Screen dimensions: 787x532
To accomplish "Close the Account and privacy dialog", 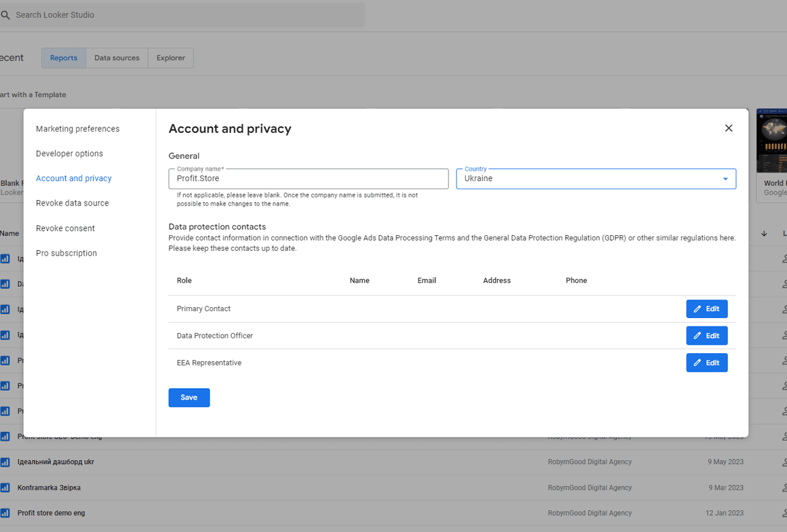I will click(x=728, y=128).
